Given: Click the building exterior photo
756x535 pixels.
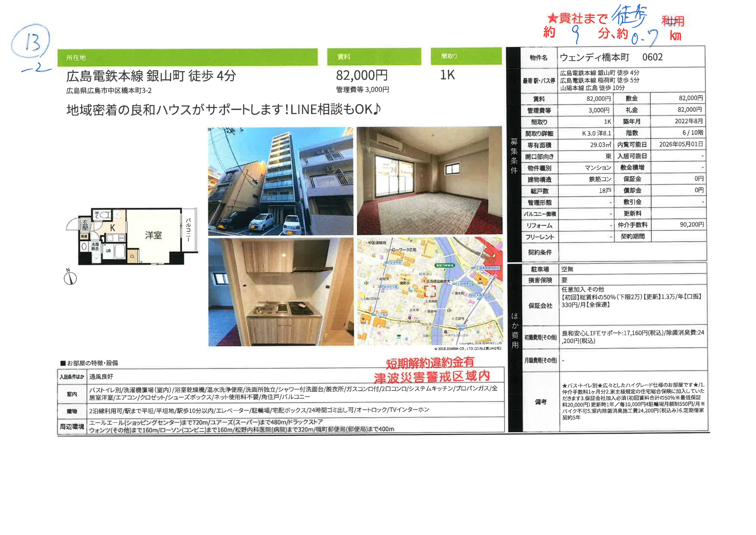Looking at the screenshot, I should point(279,180).
